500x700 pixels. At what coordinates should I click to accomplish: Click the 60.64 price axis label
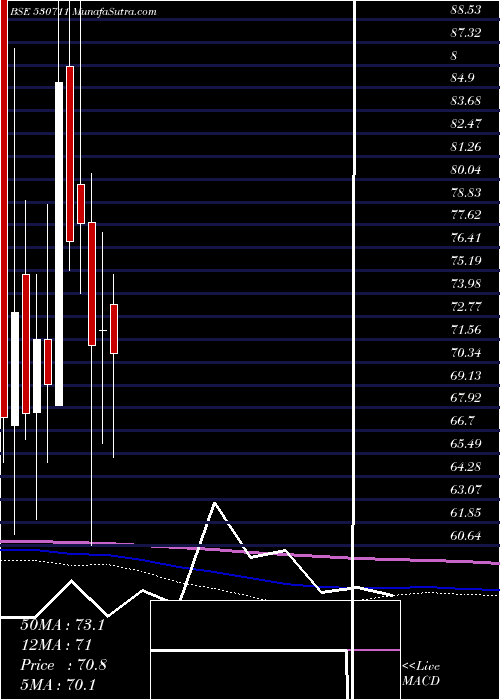466,536
